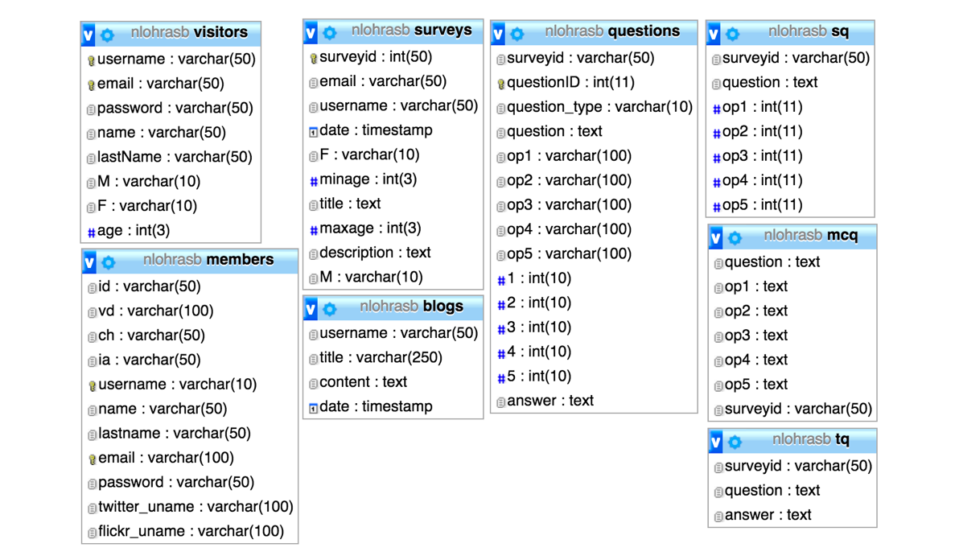Collapse the visitors table columns
Image resolution: width=959 pixels, height=560 pixels.
[x=88, y=35]
